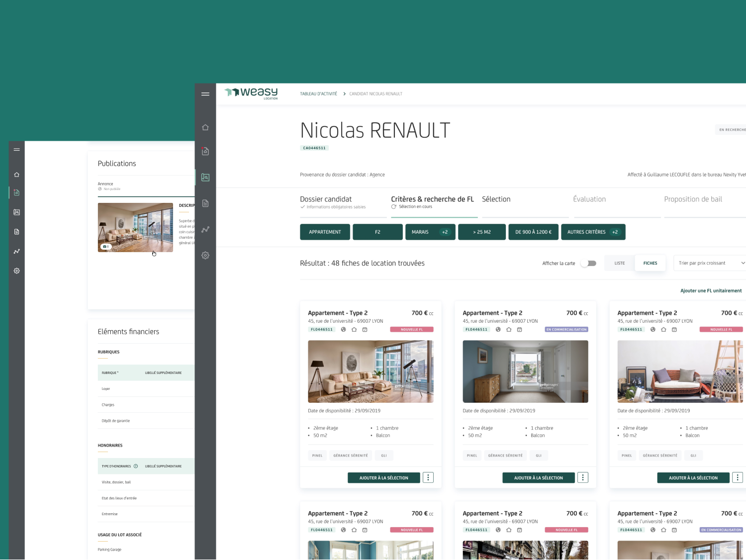Open more options on second apartment card
The width and height of the screenshot is (746, 560).
click(583, 477)
